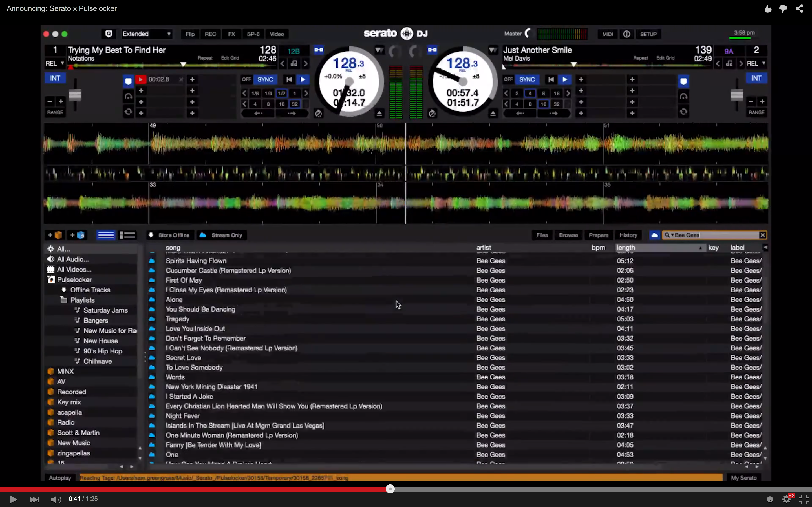Switch to the Prepare panel tab
This screenshot has height=507, width=812.
pos(598,235)
